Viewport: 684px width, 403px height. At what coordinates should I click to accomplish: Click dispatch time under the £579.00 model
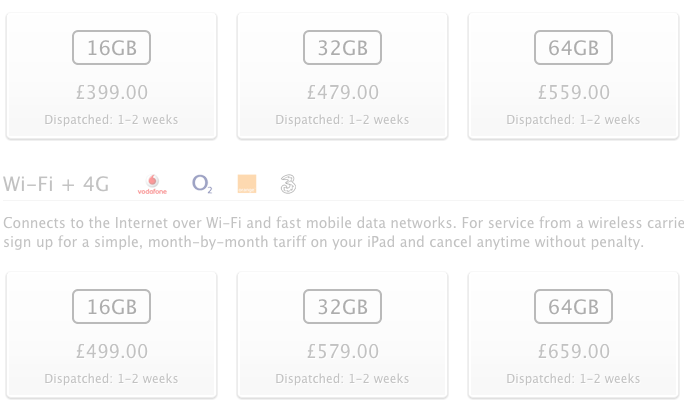[x=342, y=379]
